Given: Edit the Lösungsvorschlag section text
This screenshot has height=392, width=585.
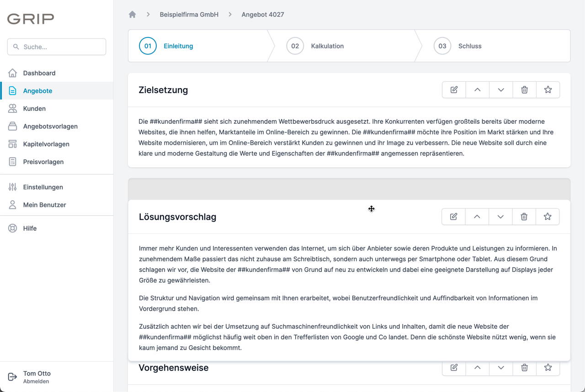Looking at the screenshot, I should [x=453, y=217].
